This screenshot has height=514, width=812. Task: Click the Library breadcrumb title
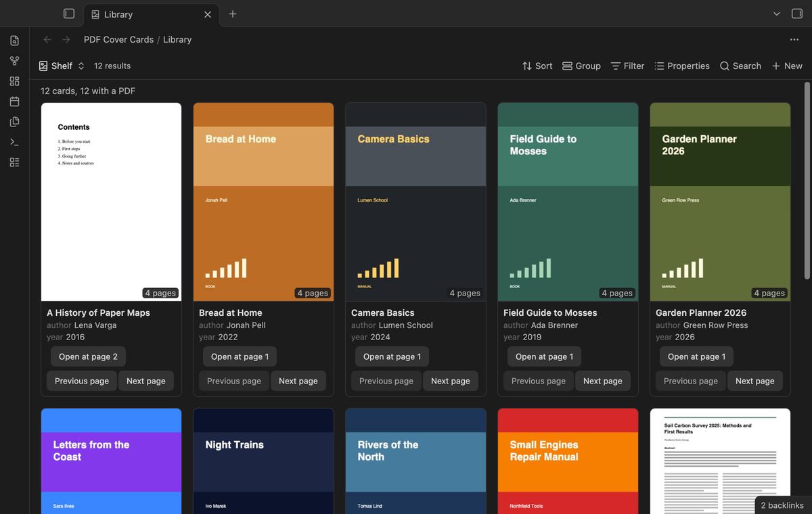pos(177,39)
